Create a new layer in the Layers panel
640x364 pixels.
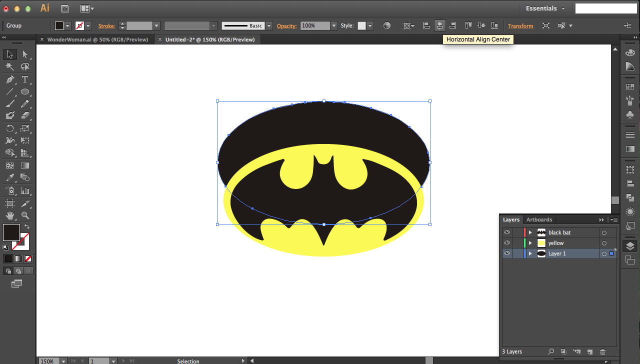[x=589, y=352]
